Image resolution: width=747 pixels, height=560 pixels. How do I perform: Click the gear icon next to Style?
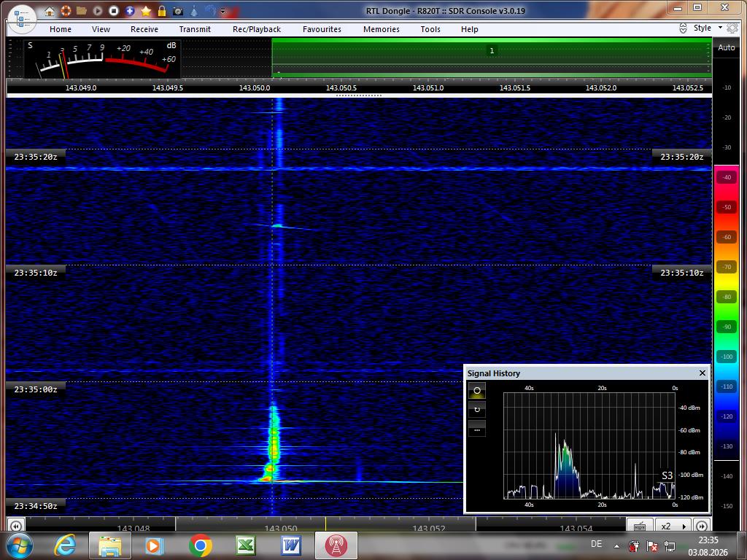point(732,28)
